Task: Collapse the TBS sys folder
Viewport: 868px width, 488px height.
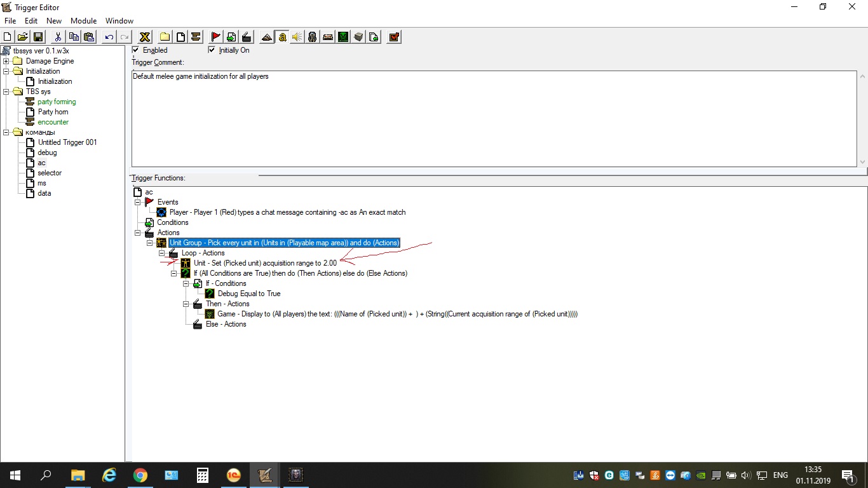Action: tap(6, 91)
